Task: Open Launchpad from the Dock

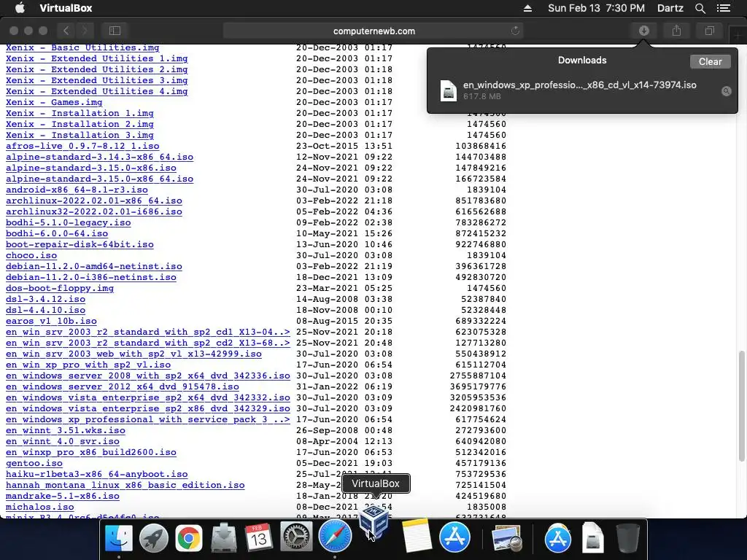Action: pyautogui.click(x=153, y=538)
